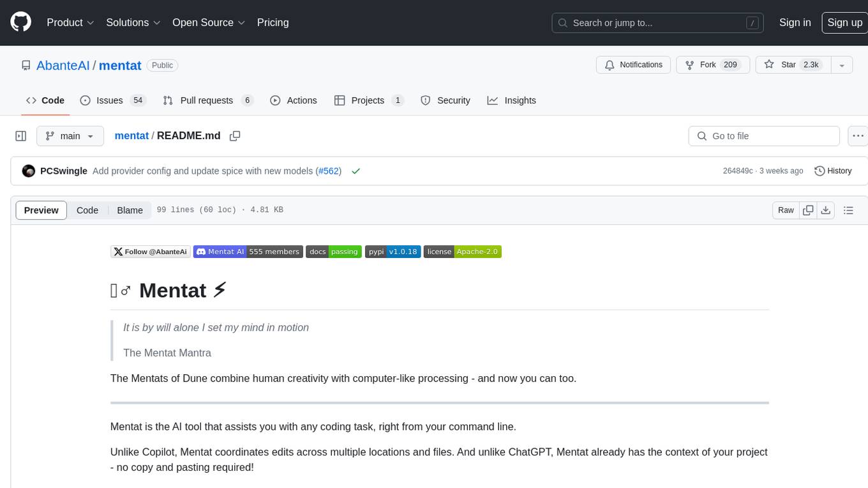The image size is (868, 488).
Task: Download the raw README file
Action: click(825, 210)
